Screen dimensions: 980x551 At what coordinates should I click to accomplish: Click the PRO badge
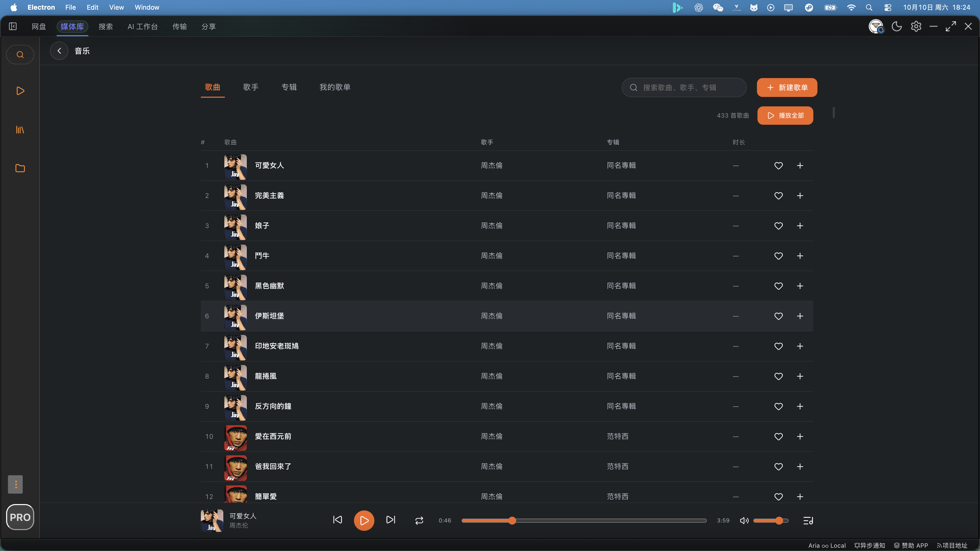20,517
